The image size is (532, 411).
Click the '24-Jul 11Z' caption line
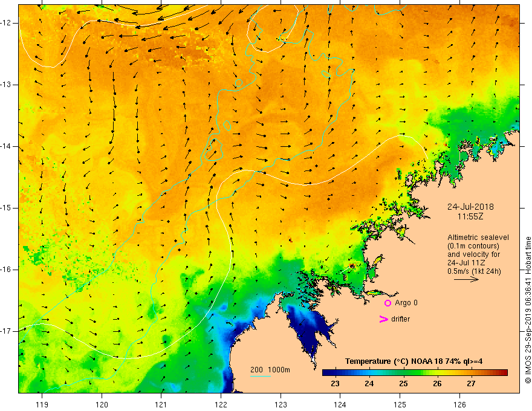(466, 263)
